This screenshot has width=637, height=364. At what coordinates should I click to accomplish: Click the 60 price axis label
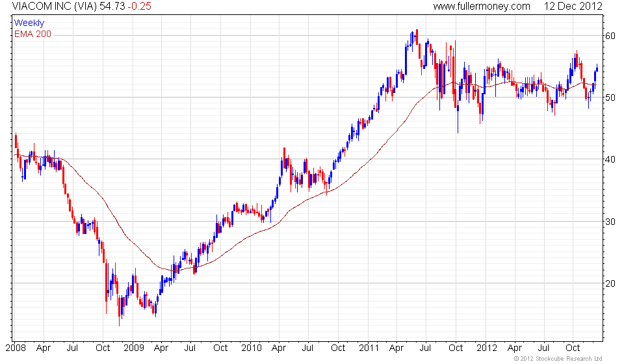pos(610,36)
